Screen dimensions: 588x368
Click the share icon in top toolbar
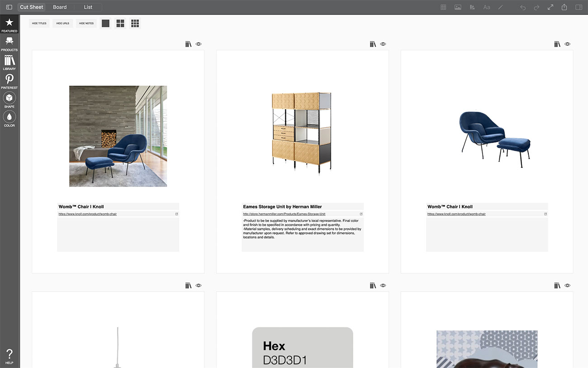[x=564, y=7]
